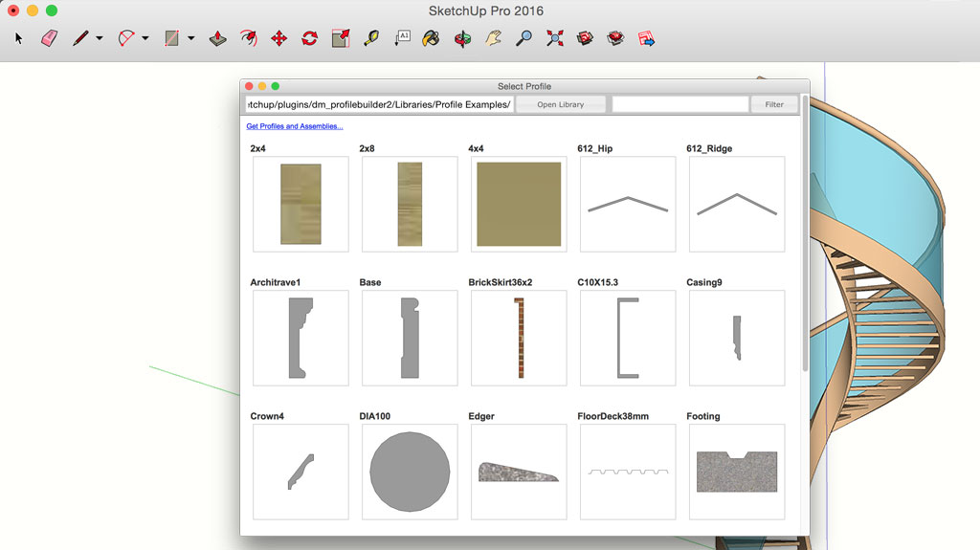Select the DIA100 circle profile thumbnail

410,472
